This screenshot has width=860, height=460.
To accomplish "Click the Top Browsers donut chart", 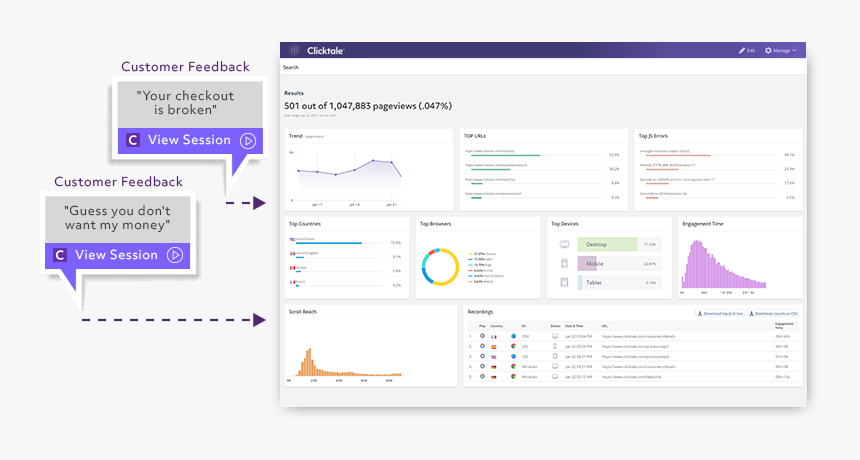I will click(x=440, y=267).
